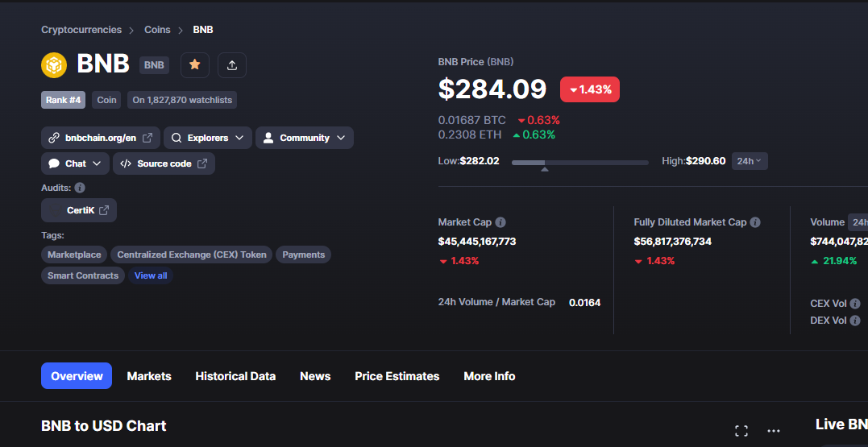Click fullscreen icon on BNB chart
868x447 pixels.
(x=741, y=431)
